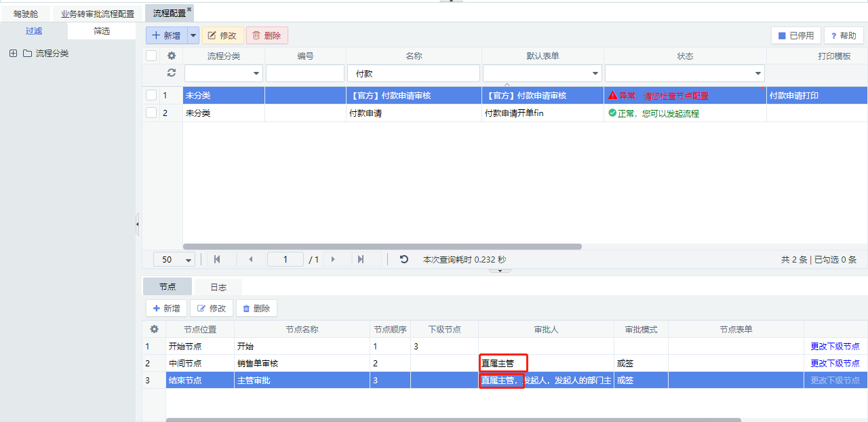Switch to the 日志 tab
The height and width of the screenshot is (422, 868).
[x=218, y=287]
